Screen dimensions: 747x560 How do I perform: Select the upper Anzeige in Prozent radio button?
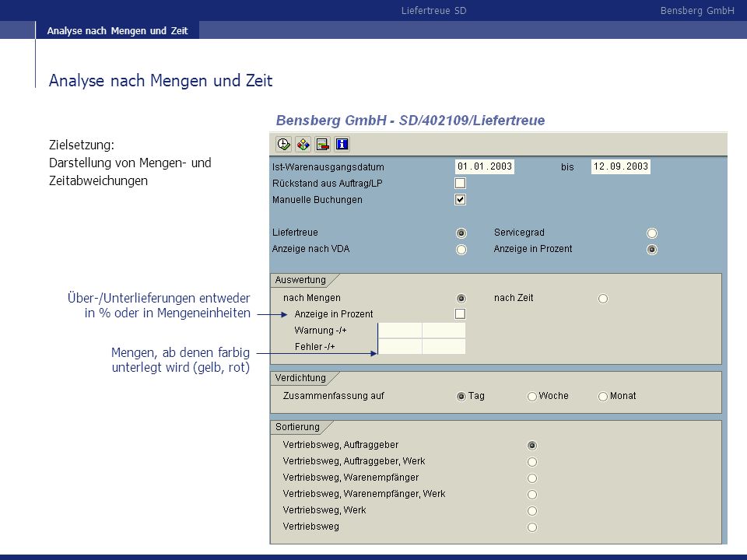[652, 250]
